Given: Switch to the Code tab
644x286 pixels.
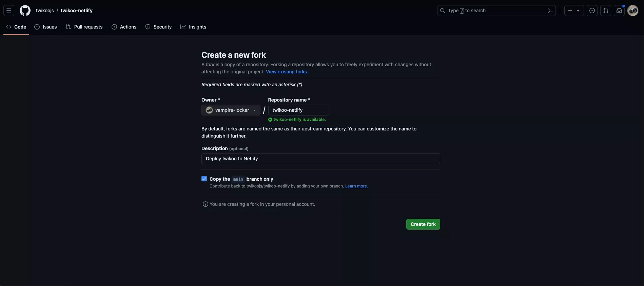Looking at the screenshot, I should (16, 27).
